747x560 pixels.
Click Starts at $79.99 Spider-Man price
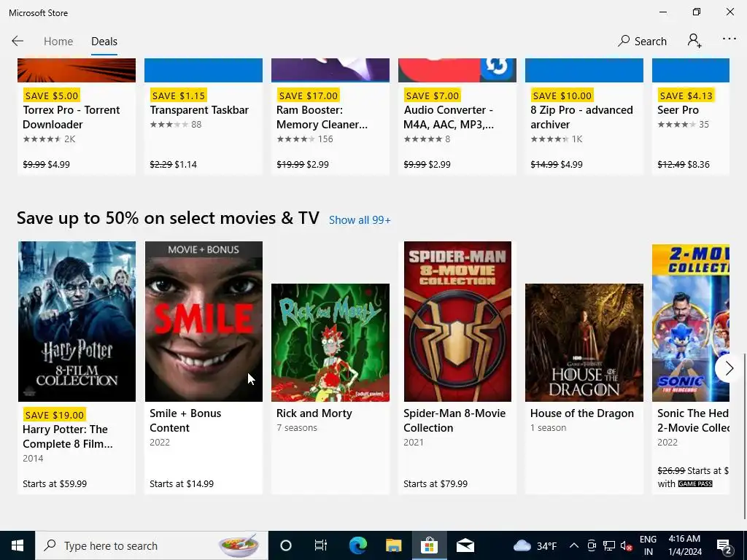436,484
